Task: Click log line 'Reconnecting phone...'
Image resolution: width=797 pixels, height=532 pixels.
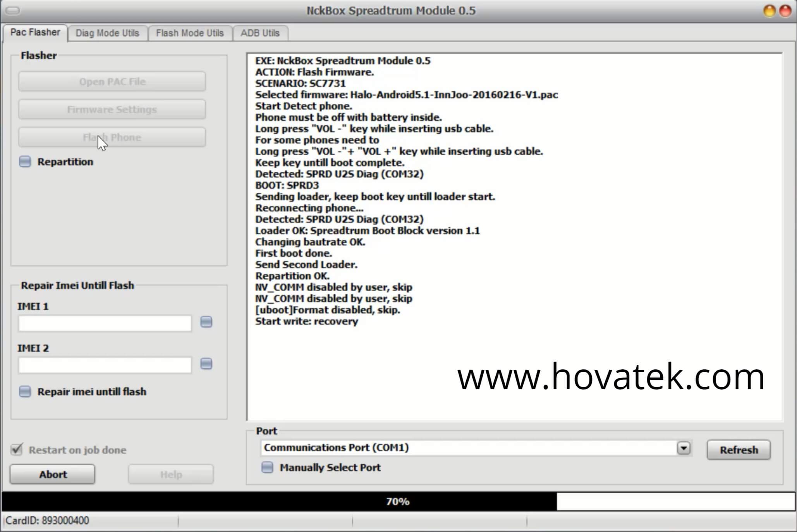Action: [309, 208]
